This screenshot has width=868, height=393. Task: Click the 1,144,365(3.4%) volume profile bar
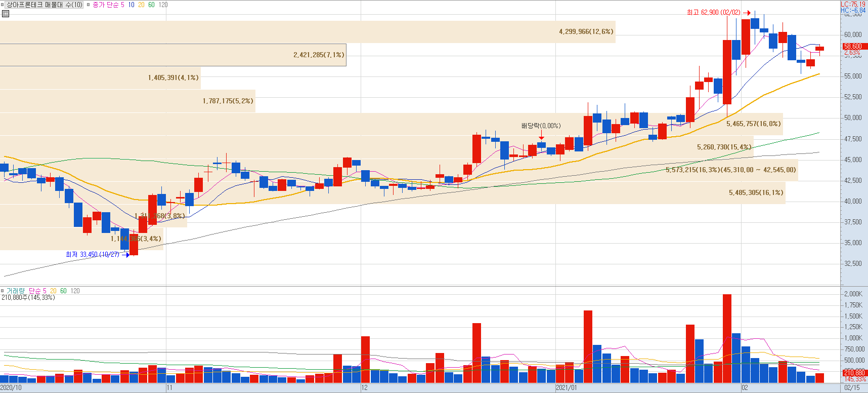pyautogui.click(x=81, y=239)
